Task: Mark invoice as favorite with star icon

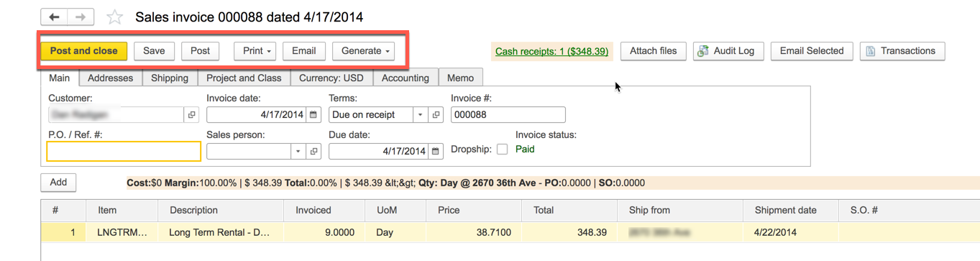Action: point(114,17)
